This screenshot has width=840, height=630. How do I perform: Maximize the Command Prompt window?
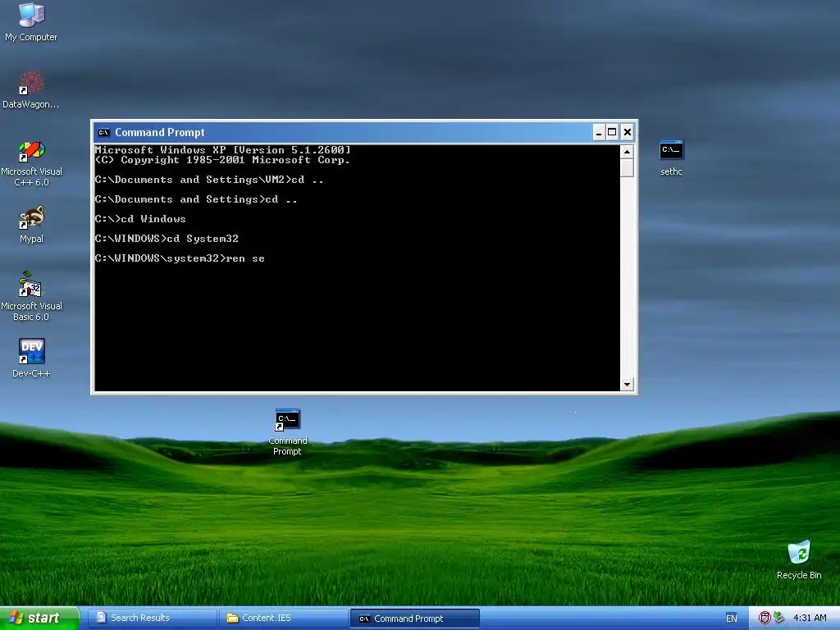612,132
